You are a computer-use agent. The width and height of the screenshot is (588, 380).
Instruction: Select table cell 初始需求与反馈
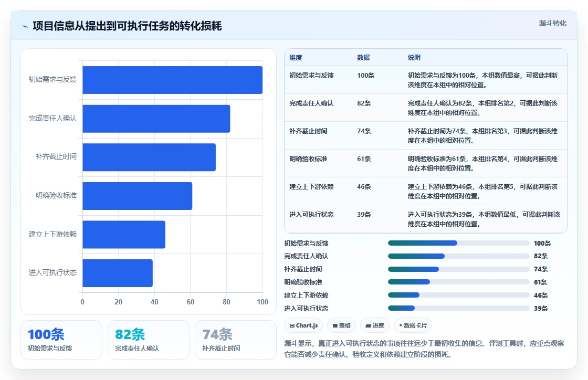coord(311,76)
